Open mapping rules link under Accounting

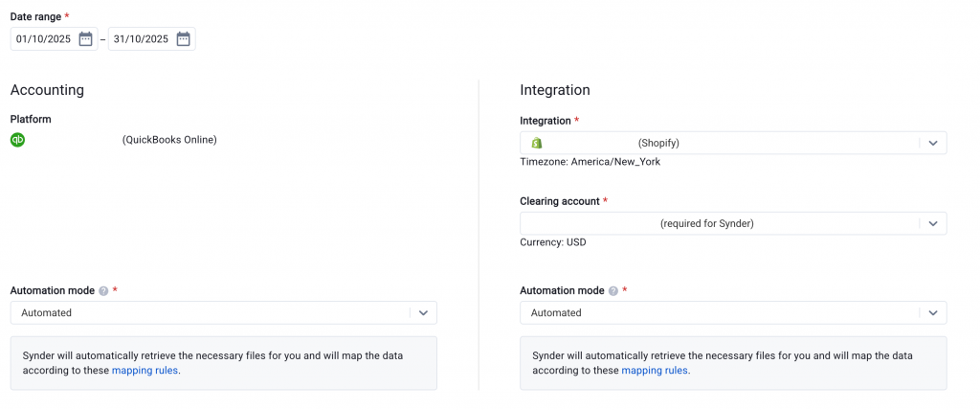[x=145, y=370]
